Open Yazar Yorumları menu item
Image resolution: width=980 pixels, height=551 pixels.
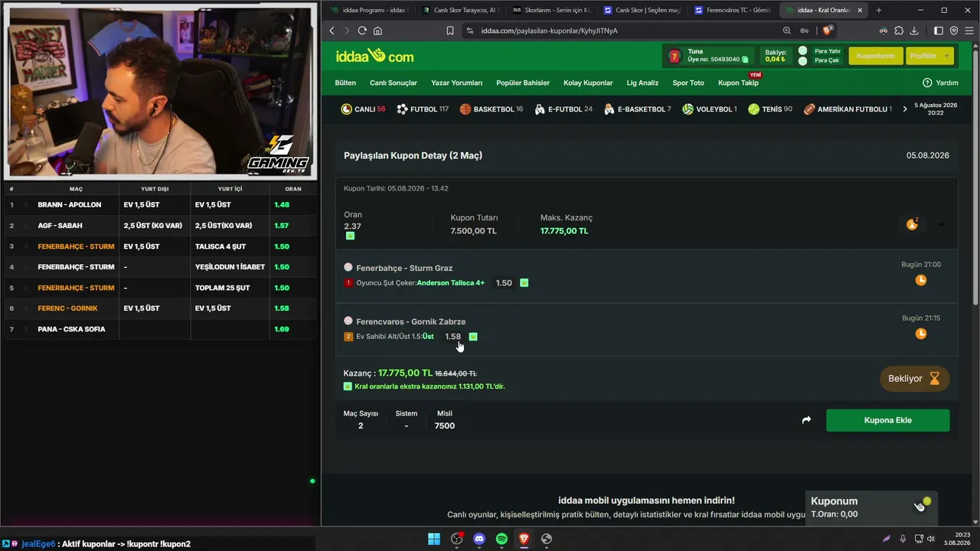pyautogui.click(x=457, y=83)
